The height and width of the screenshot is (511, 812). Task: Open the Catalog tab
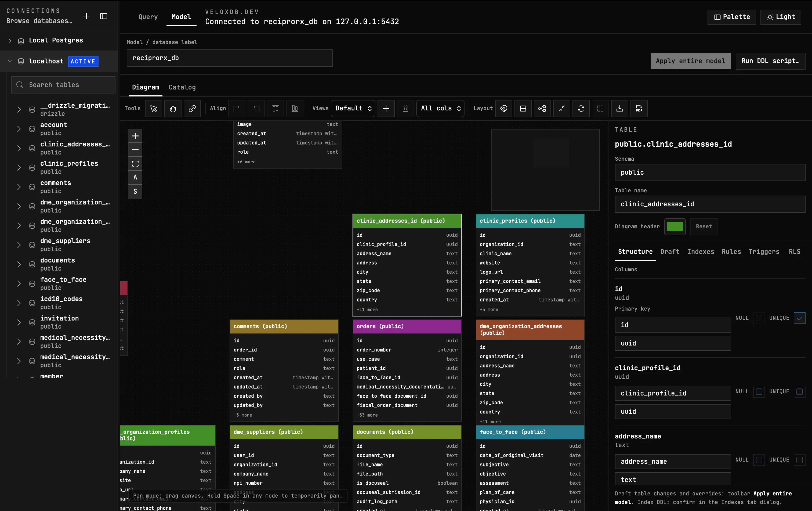point(182,87)
